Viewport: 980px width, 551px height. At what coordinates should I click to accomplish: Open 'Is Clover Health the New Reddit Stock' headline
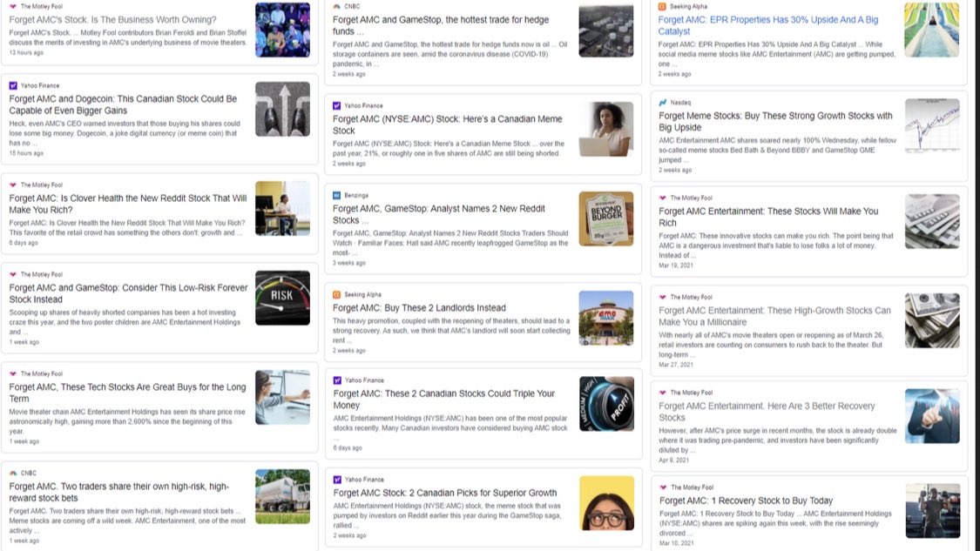(127, 205)
